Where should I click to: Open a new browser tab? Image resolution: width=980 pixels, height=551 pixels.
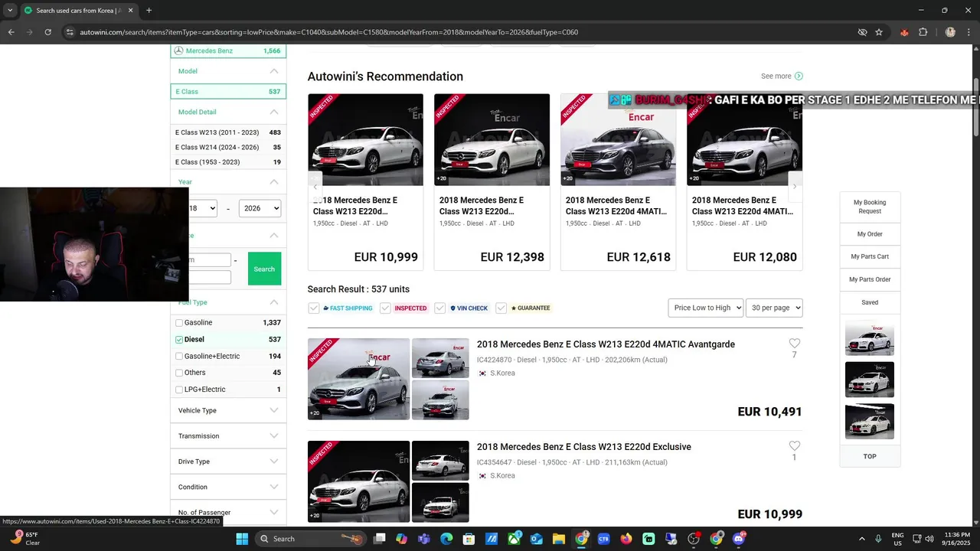(x=149, y=11)
